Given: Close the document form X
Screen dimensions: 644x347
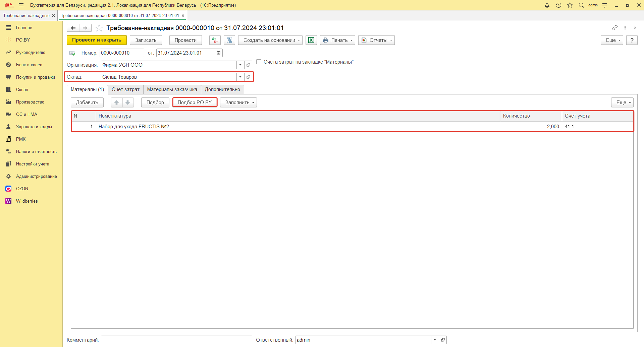Looking at the screenshot, I should (635, 27).
